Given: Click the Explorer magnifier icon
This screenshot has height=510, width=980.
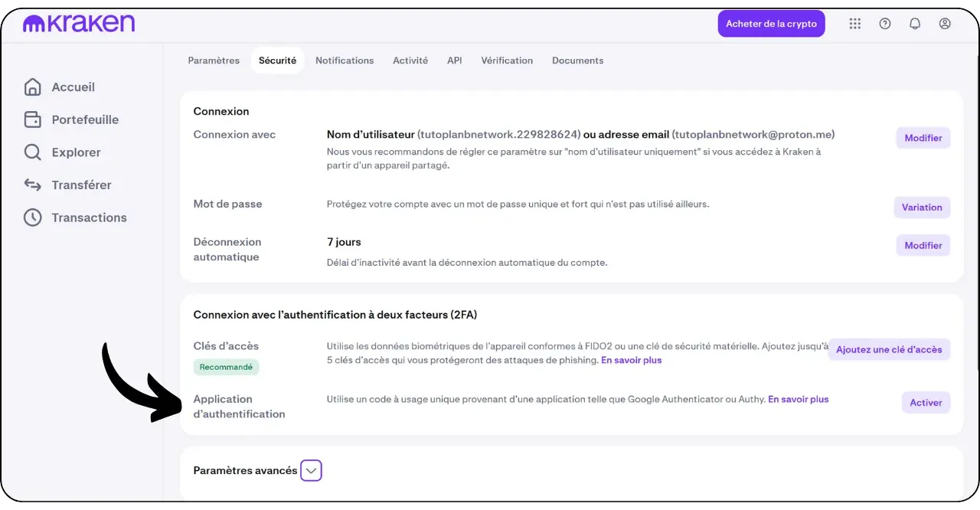Looking at the screenshot, I should (32, 152).
